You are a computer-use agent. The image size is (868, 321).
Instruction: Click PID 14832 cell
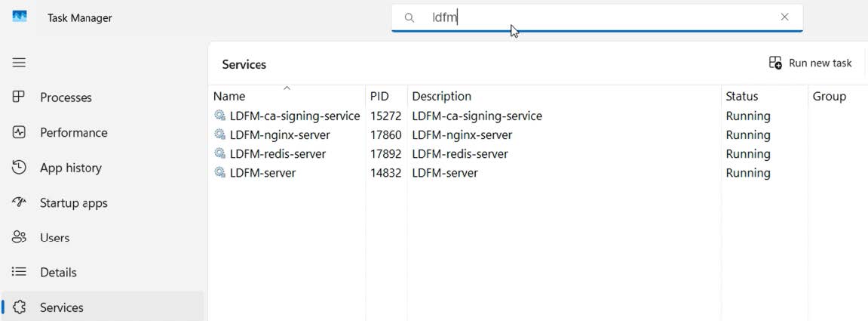coord(385,172)
